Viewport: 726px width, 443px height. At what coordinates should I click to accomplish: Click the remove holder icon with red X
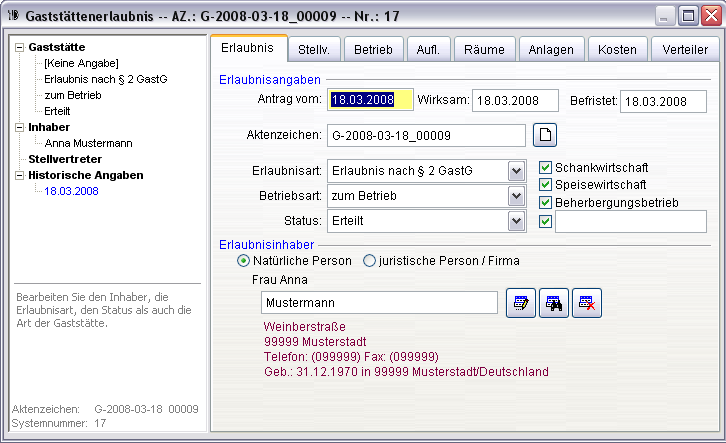pyautogui.click(x=588, y=304)
